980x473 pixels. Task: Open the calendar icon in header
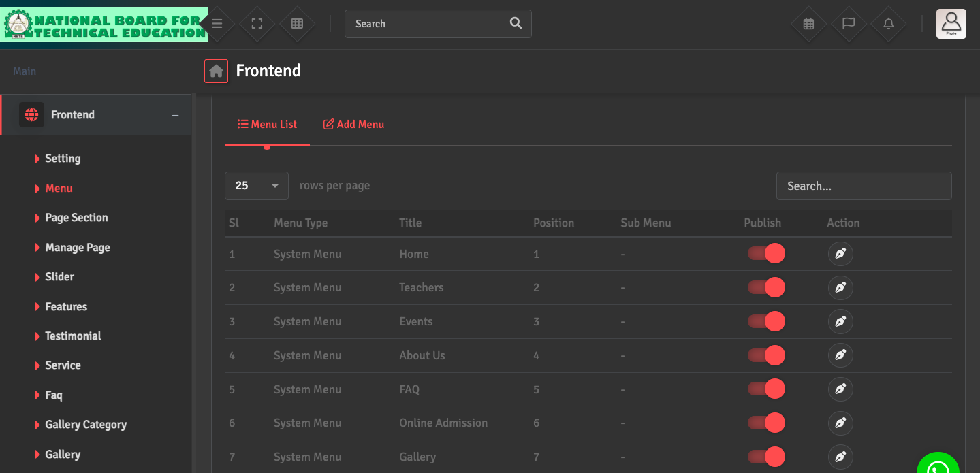tap(808, 24)
